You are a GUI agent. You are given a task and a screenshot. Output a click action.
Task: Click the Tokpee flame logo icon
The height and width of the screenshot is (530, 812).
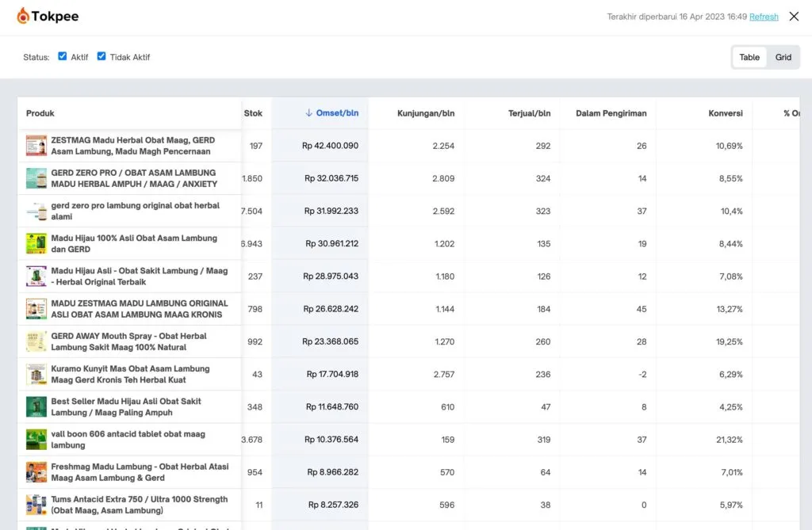23,16
